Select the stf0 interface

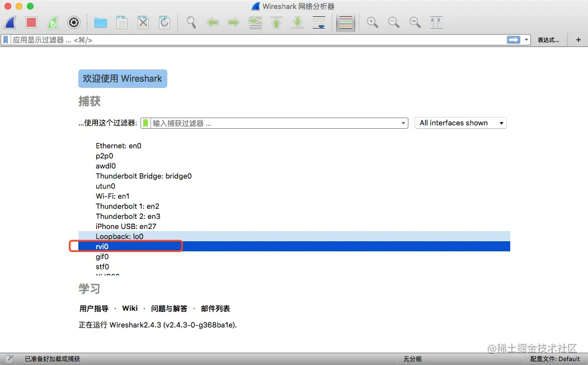click(102, 266)
